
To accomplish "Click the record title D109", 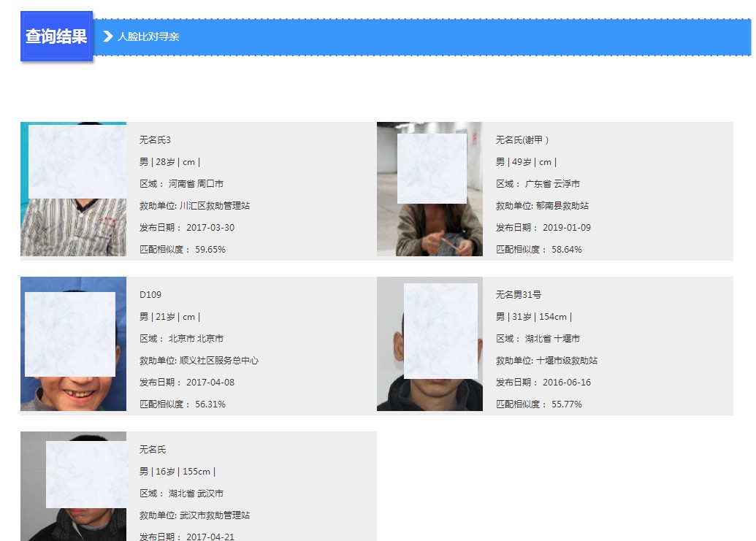I will [150, 295].
